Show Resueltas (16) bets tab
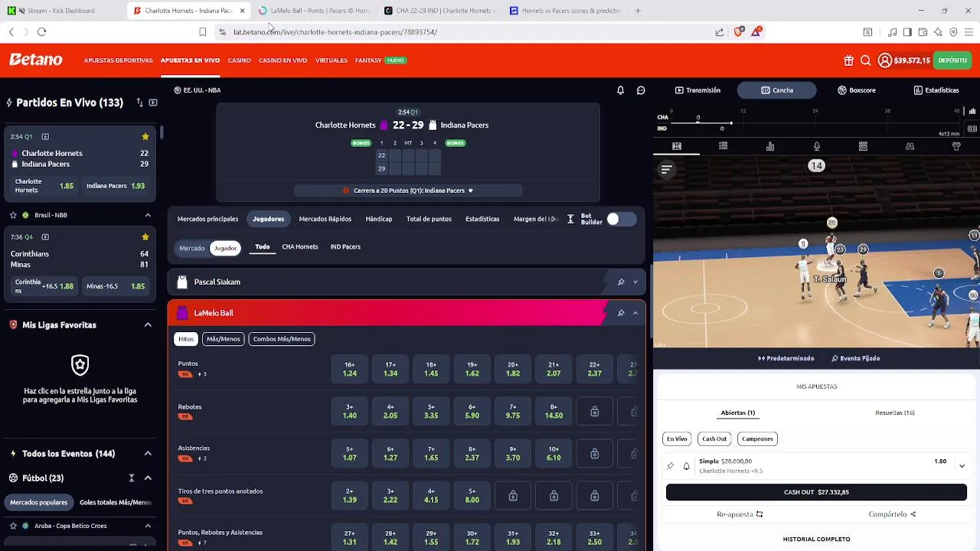Image resolution: width=980 pixels, height=551 pixels. pyautogui.click(x=895, y=413)
